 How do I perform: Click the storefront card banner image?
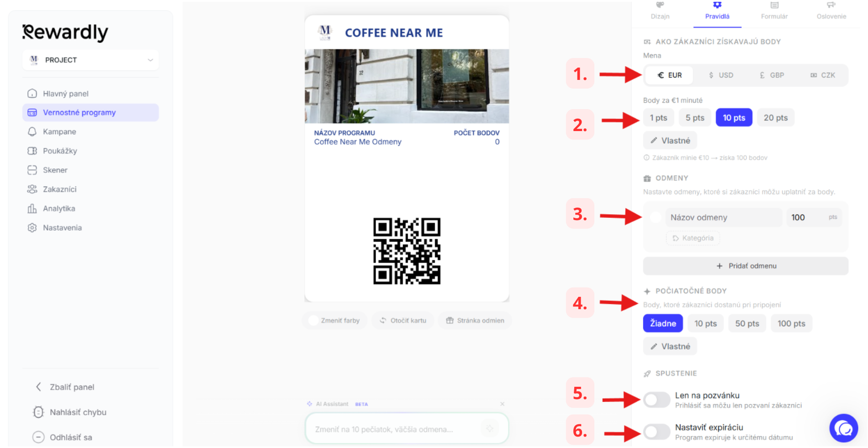coord(407,86)
